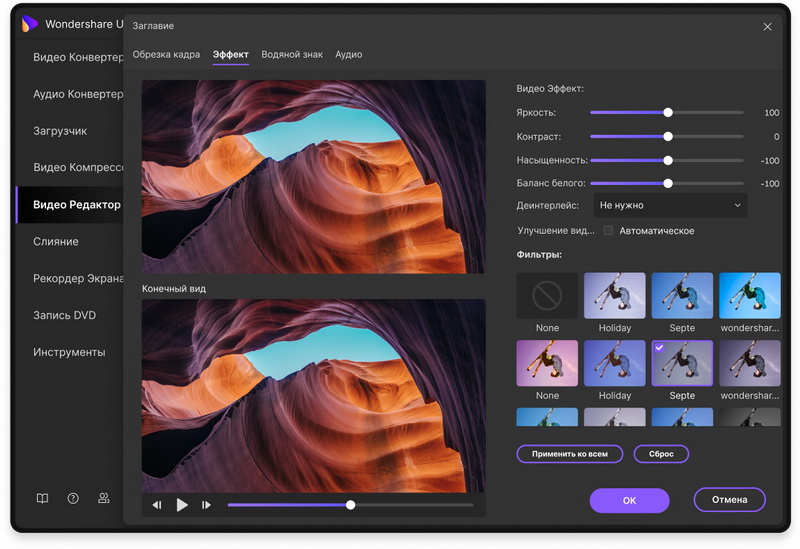Click the play button under the preview
Viewport: 800px width, 549px height.
182,505
